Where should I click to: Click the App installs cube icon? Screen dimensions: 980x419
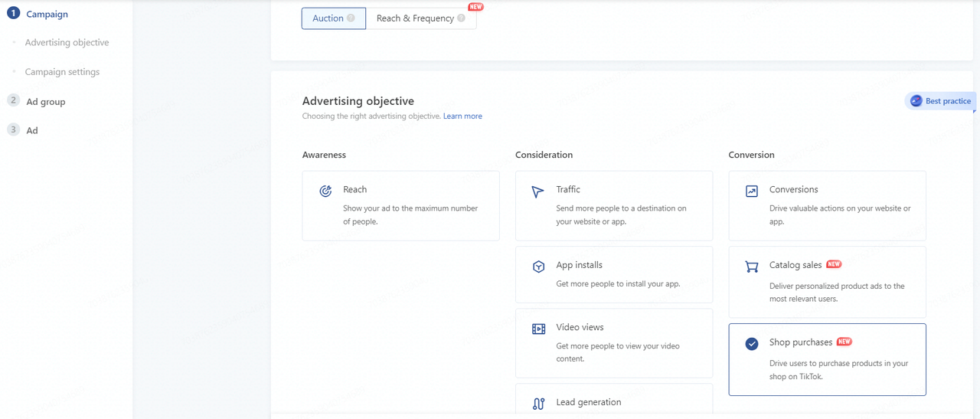point(538,267)
